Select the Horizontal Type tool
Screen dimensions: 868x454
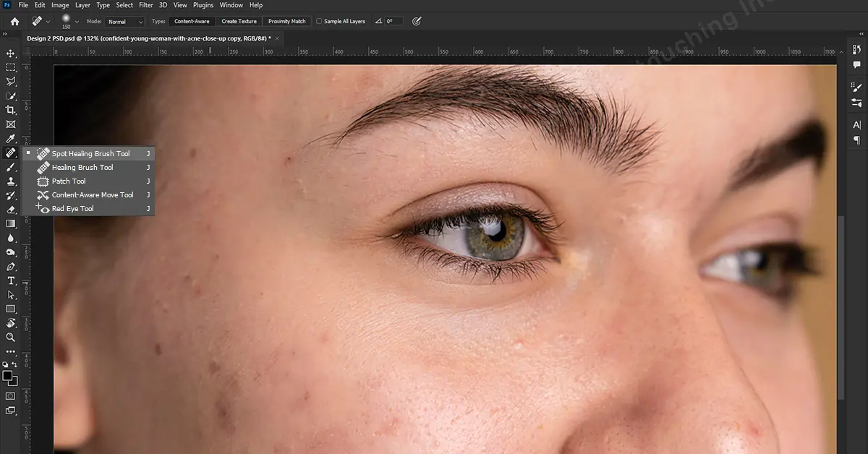pos(11,280)
